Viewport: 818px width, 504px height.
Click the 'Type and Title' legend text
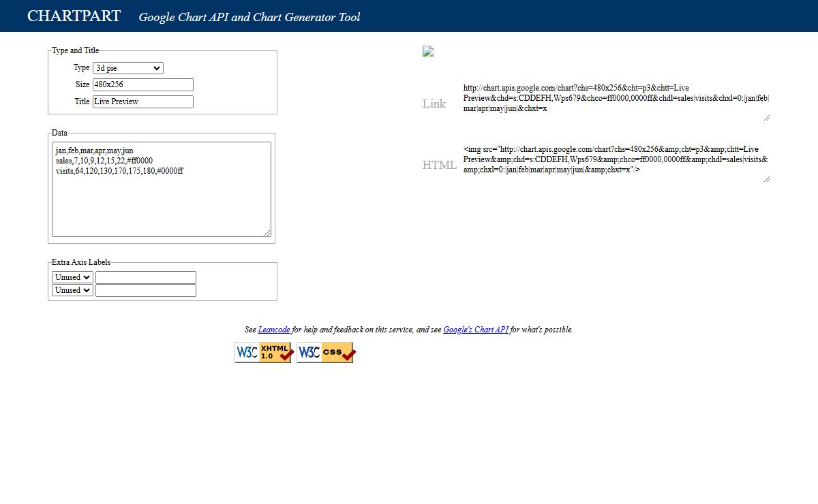(76, 50)
